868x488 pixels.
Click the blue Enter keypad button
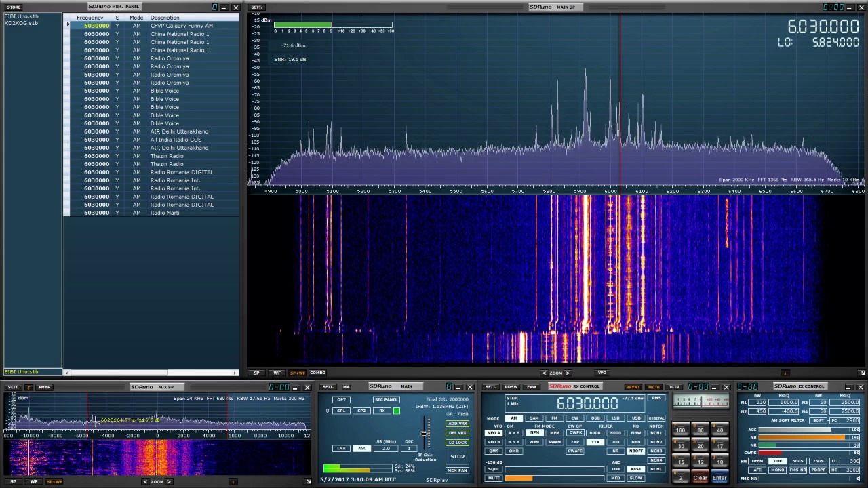click(719, 476)
